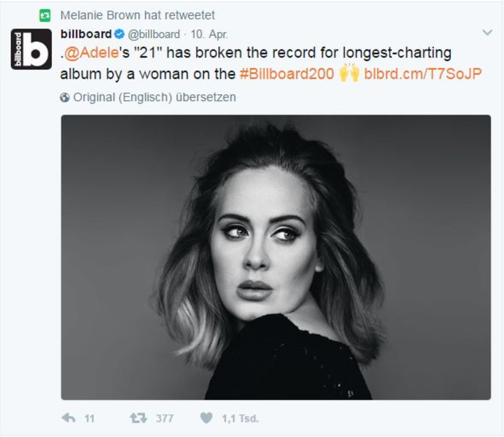Click the like count 1,1 Tsd.
The image size is (504, 437).
click(240, 418)
